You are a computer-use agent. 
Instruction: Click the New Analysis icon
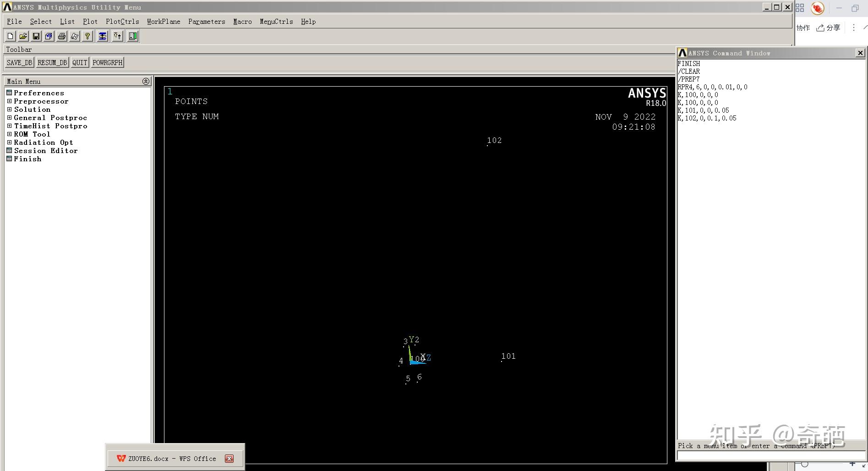click(x=11, y=36)
